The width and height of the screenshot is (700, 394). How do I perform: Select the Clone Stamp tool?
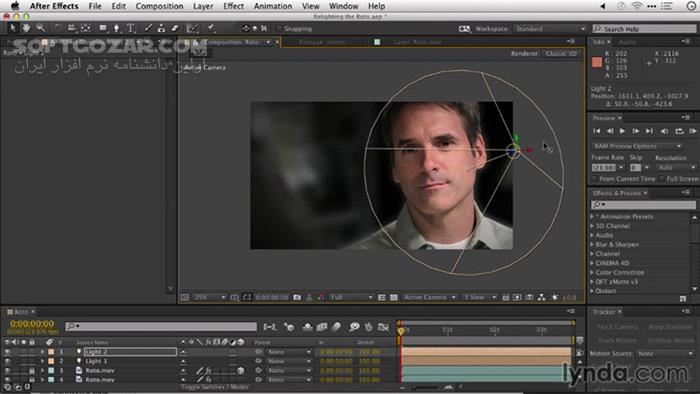pos(162,28)
